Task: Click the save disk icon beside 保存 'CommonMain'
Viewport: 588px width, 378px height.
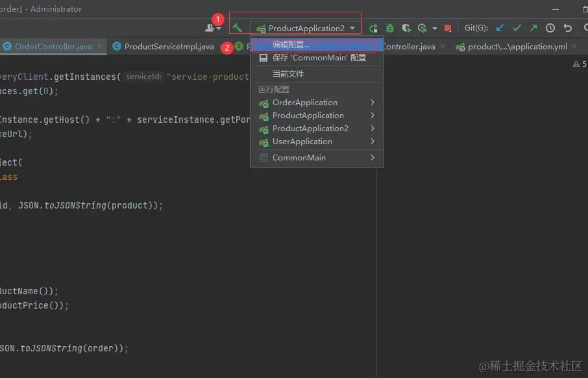Action: [263, 58]
